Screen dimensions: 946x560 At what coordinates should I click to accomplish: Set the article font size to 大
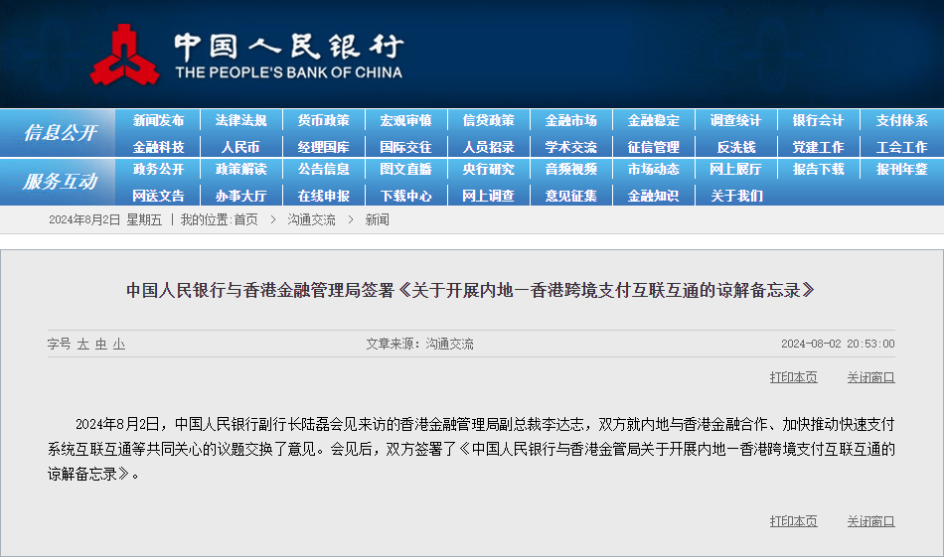pos(83,345)
